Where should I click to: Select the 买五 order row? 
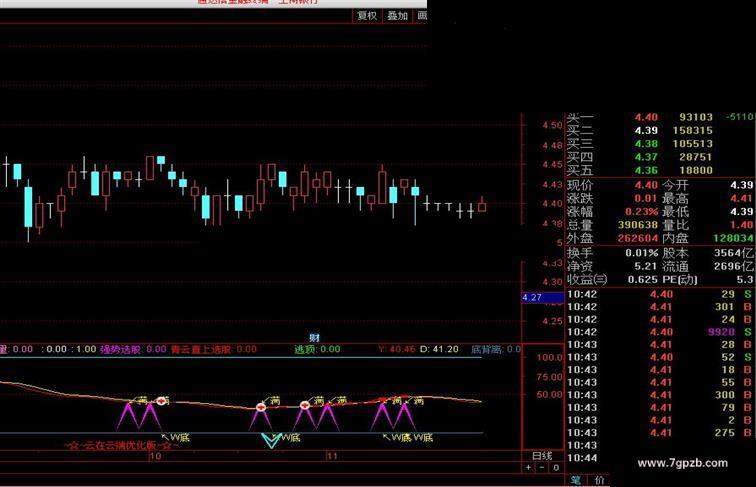pos(639,170)
